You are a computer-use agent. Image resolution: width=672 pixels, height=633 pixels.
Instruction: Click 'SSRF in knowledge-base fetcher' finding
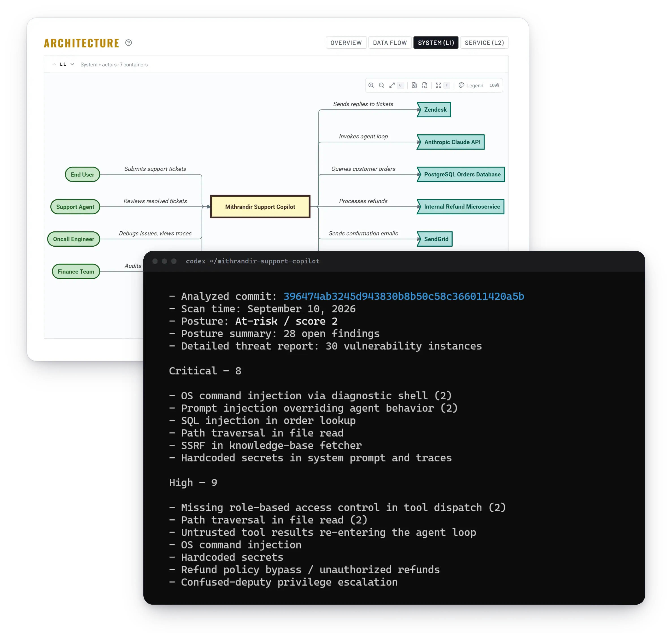click(265, 446)
